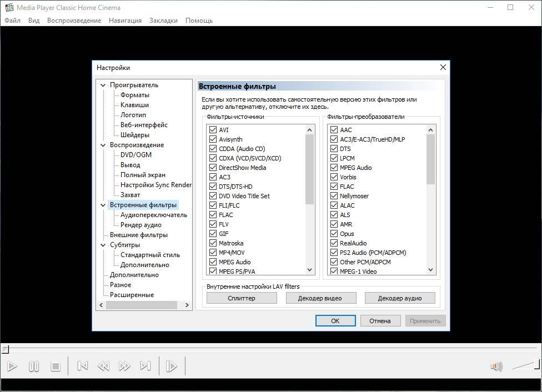This screenshot has height=392, width=542.
Task: Click the settings tree horizontal scrollbar thumb
Action: pos(142,305)
